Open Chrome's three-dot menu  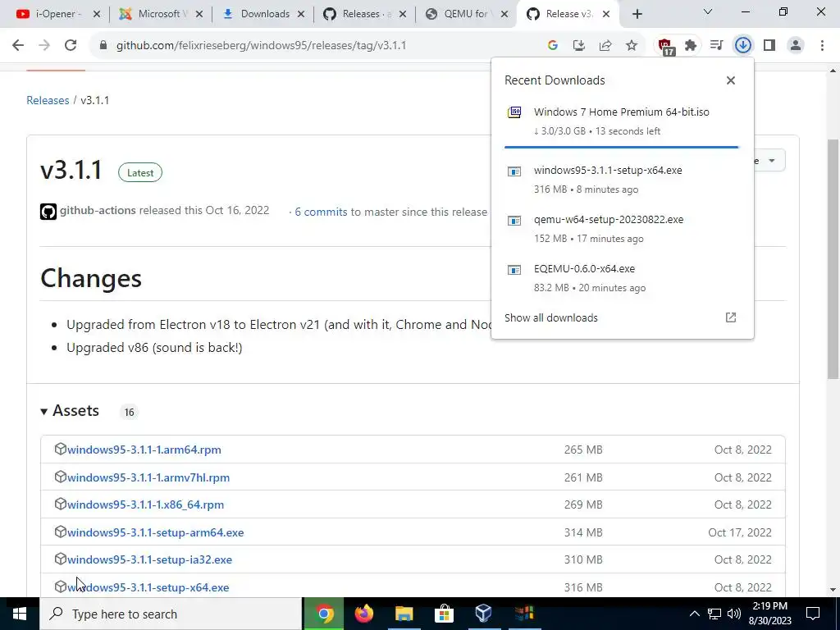click(x=822, y=46)
